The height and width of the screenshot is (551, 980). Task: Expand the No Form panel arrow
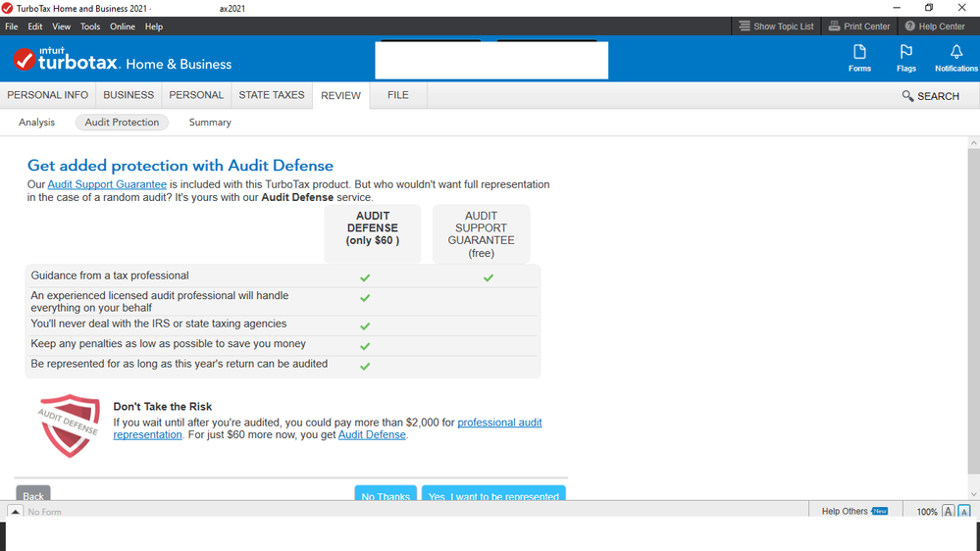coord(16,512)
